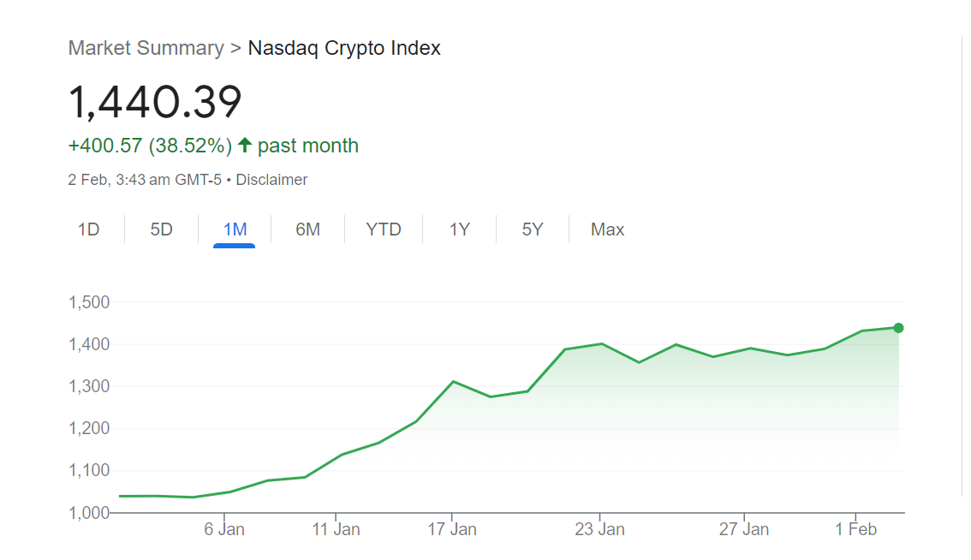Open the Disclaimer link

tap(271, 180)
